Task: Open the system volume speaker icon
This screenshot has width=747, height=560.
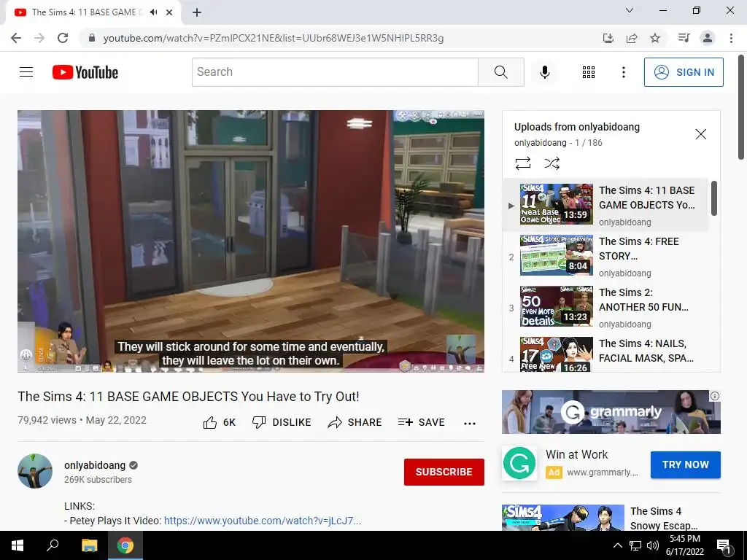Action: (x=653, y=545)
